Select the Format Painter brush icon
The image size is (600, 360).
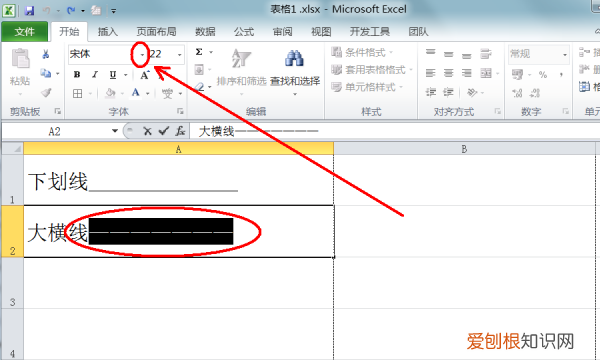tap(46, 92)
